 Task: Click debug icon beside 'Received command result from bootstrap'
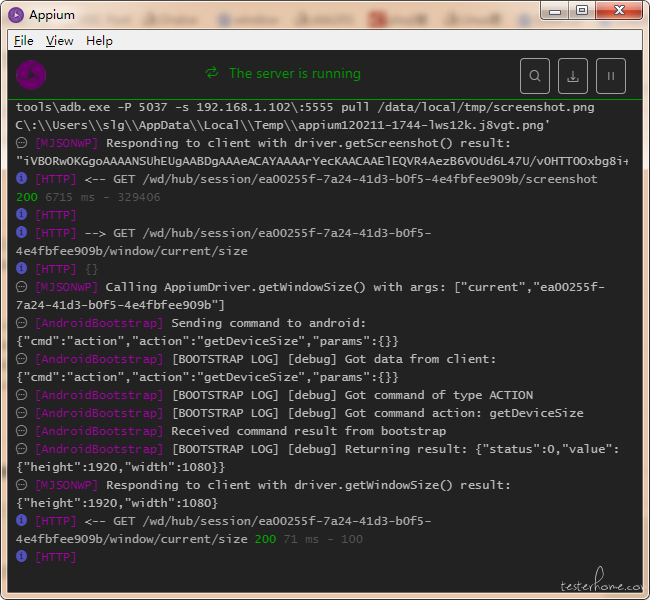pos(22,431)
